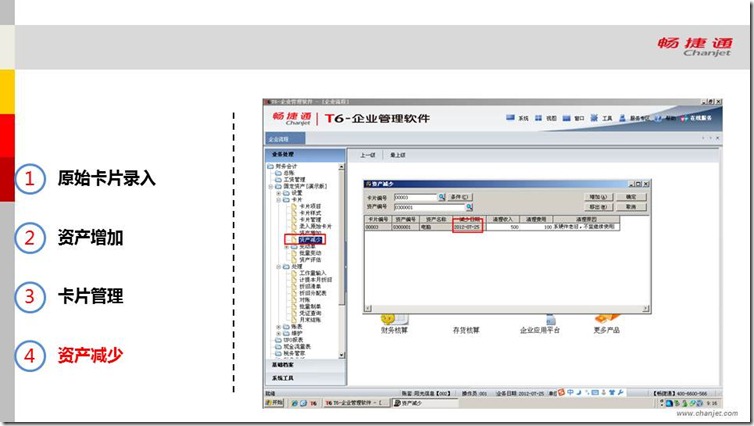
Task: Collapse the 固定资产[演示版] node
Action: tap(271, 186)
